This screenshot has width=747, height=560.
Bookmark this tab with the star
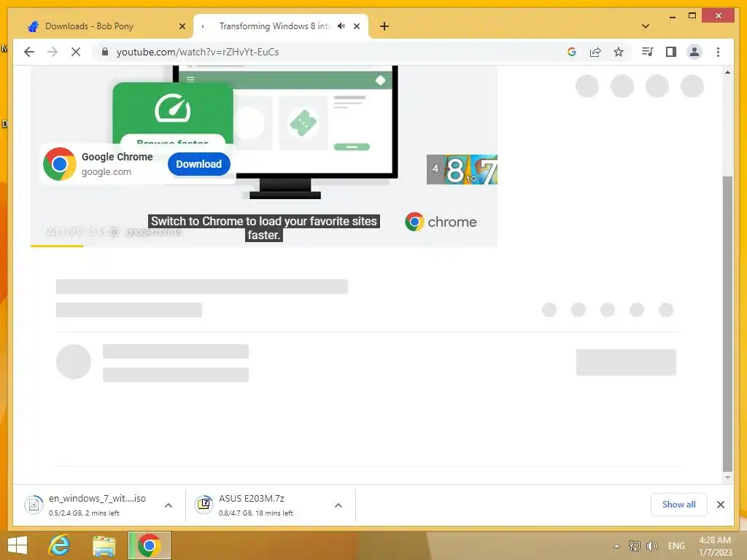click(x=619, y=52)
